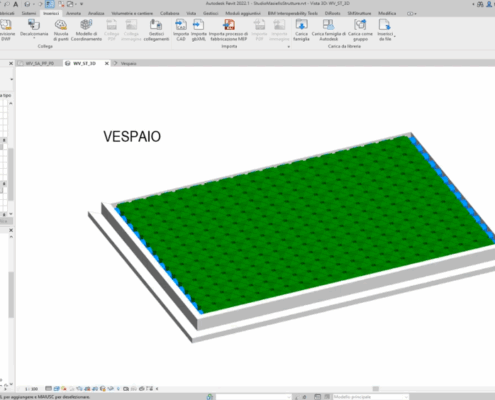The height and width of the screenshot is (400, 495).
Task: Switch to the Annota ribbon tab
Action: point(73,13)
